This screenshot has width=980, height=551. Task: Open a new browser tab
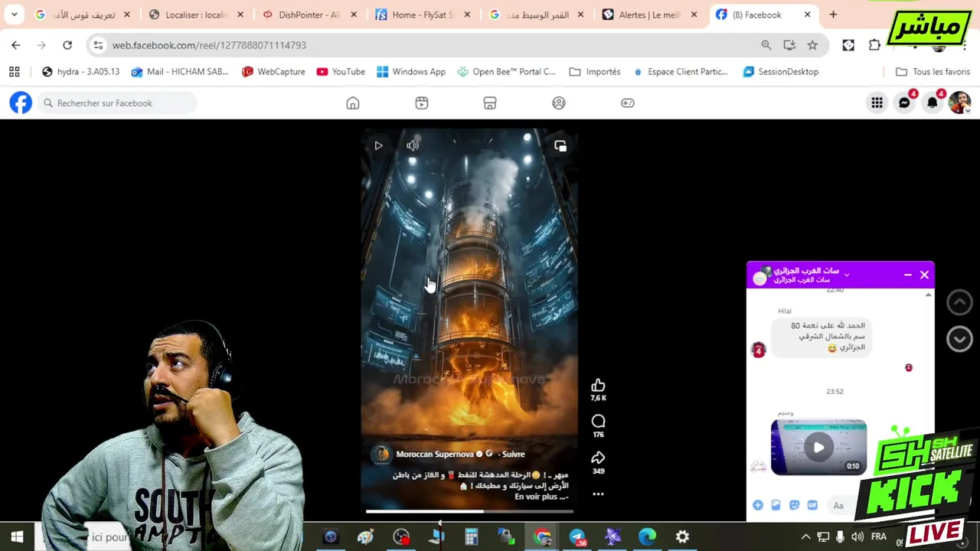tap(833, 15)
